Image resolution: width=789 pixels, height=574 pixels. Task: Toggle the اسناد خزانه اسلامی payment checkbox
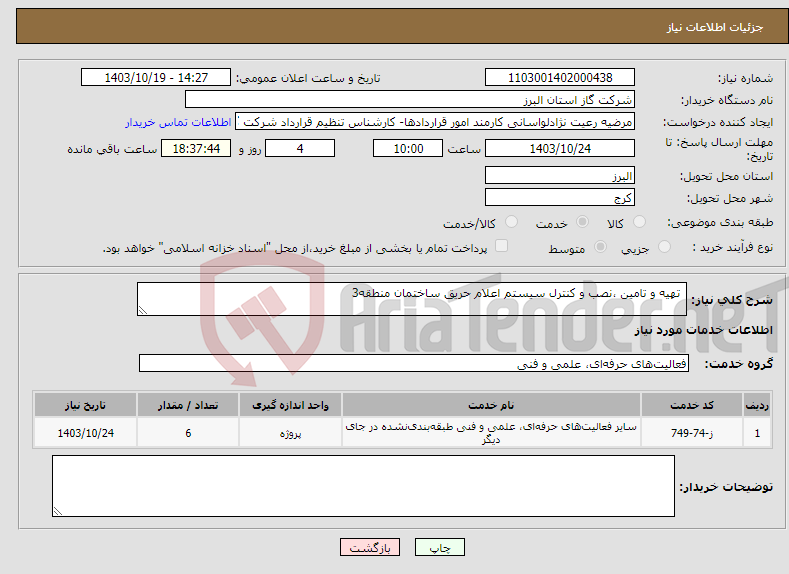(501, 245)
